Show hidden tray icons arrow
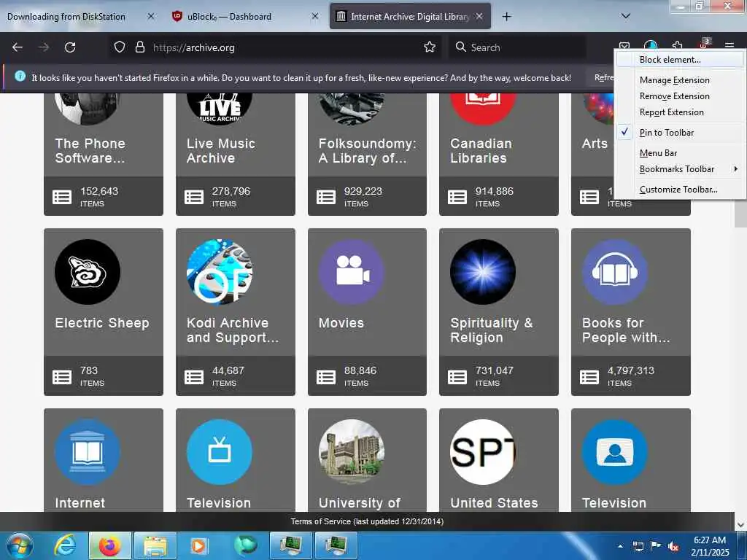747x560 pixels. pos(620,546)
